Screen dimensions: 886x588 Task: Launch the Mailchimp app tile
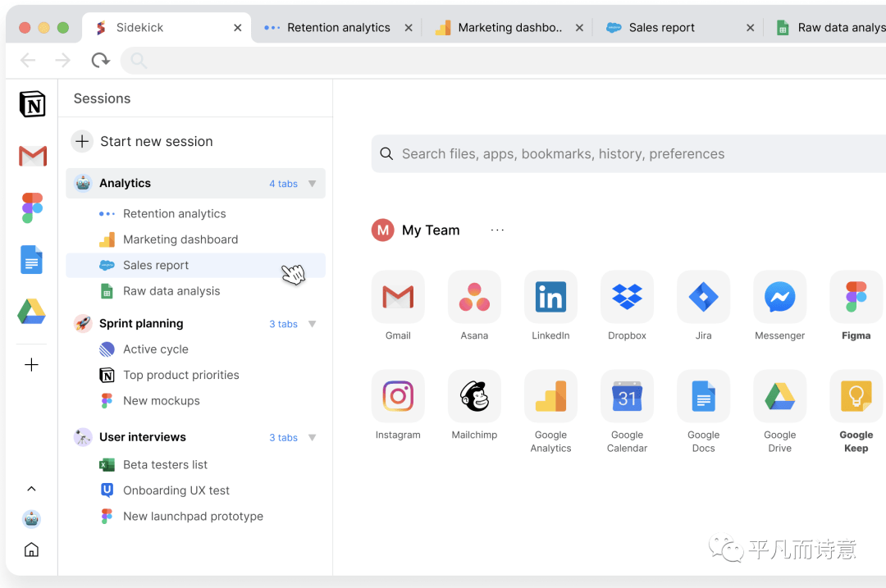(474, 397)
